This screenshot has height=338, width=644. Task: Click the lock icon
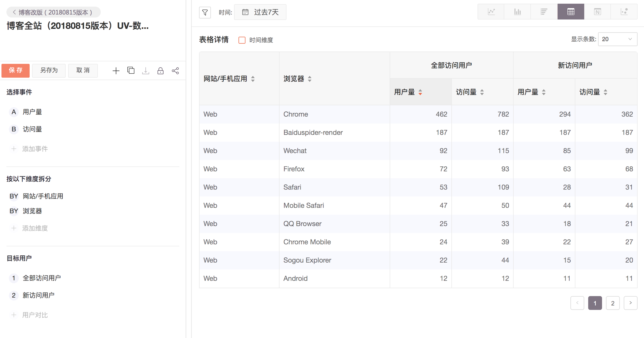click(x=160, y=71)
